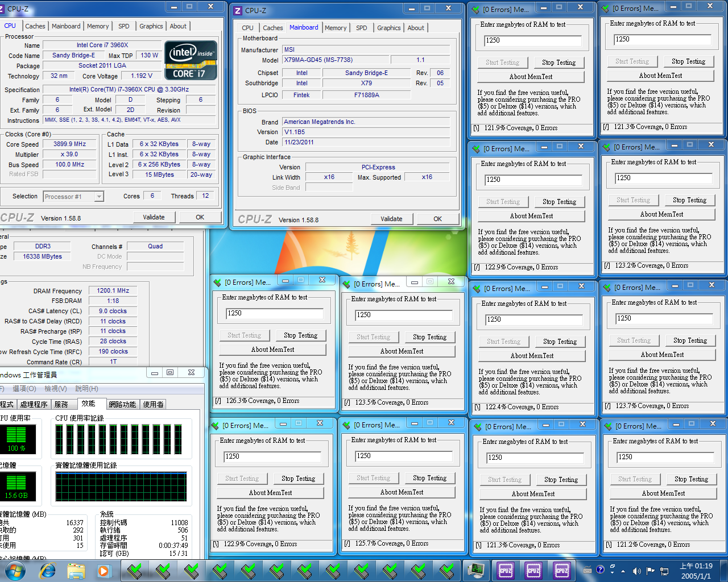728x582 pixels.
Task: Click title icon of MemTest window showing 126.3% coverage
Action: [x=217, y=282]
